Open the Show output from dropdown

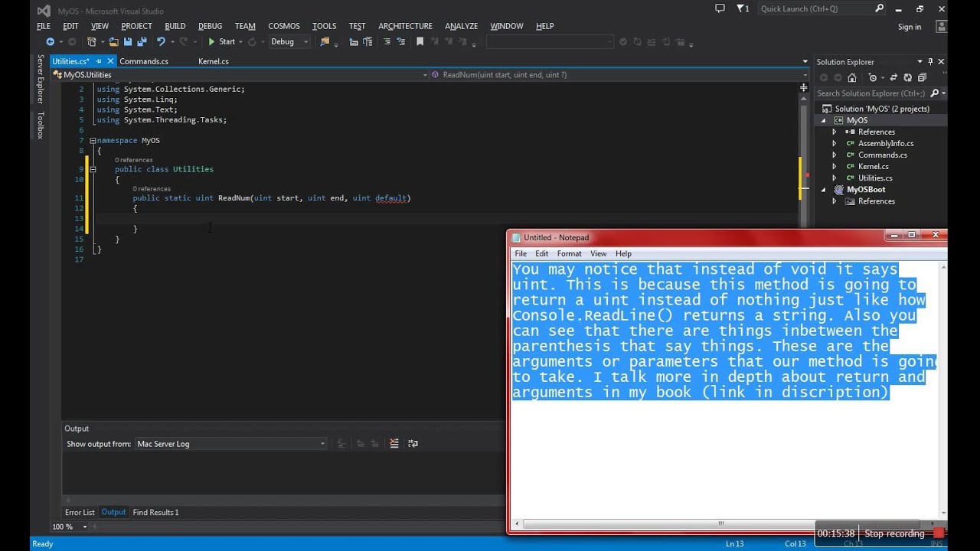(x=230, y=444)
